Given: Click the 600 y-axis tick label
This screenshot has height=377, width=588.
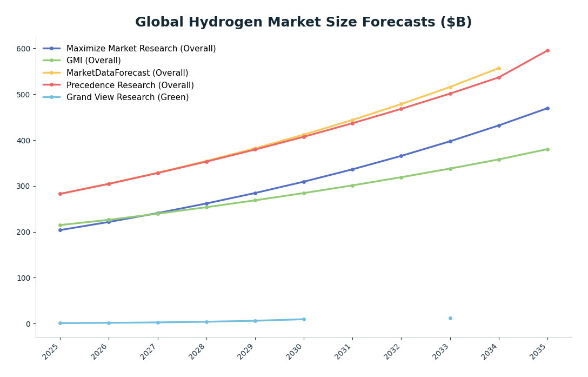Looking at the screenshot, I should pos(23,49).
